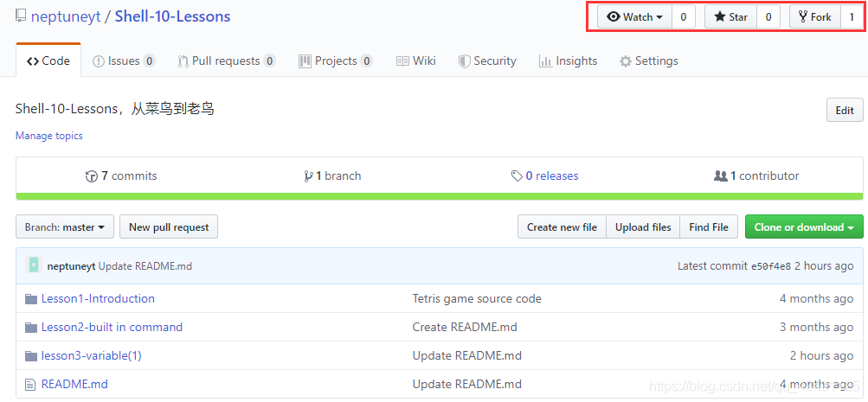Click the neptuneyt avatar in commit bar
This screenshot has height=402, width=868.
(x=34, y=265)
